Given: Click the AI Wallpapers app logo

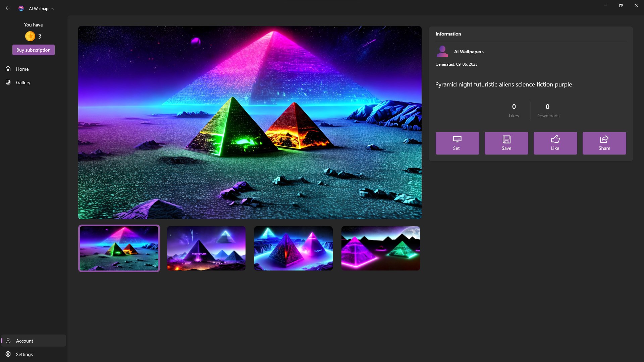Looking at the screenshot, I should 21,8.
